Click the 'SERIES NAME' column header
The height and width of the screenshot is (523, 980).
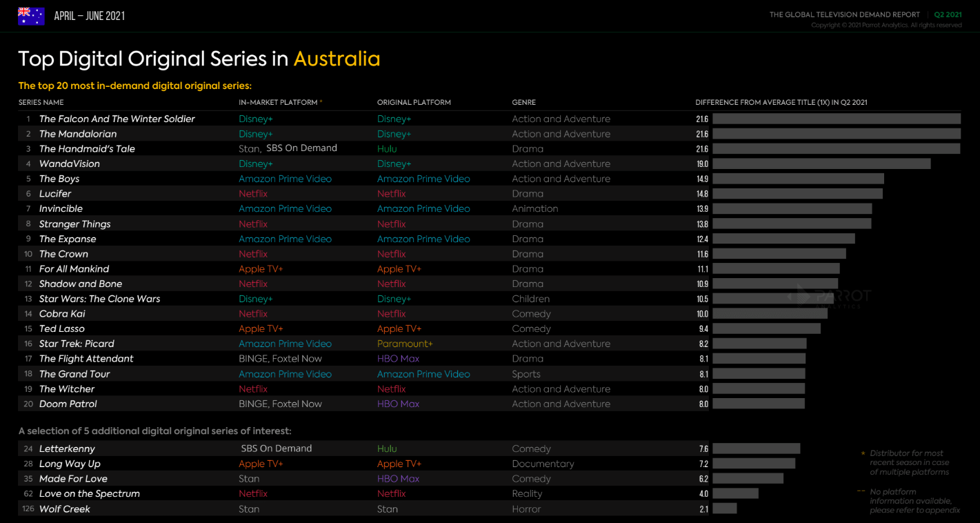click(x=41, y=102)
